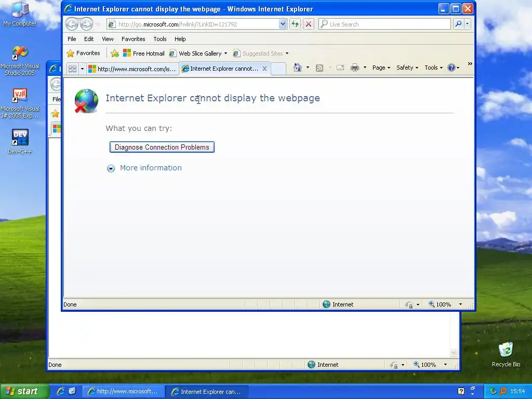This screenshot has height=399, width=532.
Task: Click the Read Mail icon
Action: coord(340,68)
